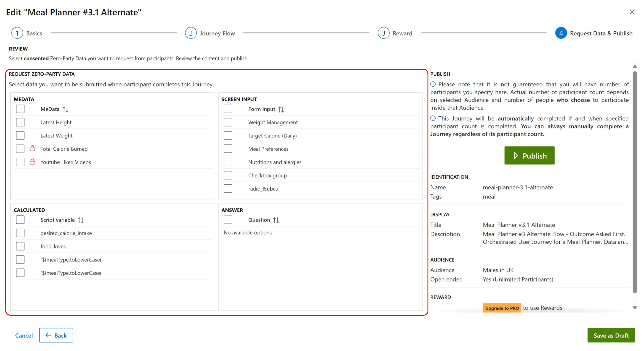Enable the Meal Preferences checkbox

pyautogui.click(x=228, y=149)
